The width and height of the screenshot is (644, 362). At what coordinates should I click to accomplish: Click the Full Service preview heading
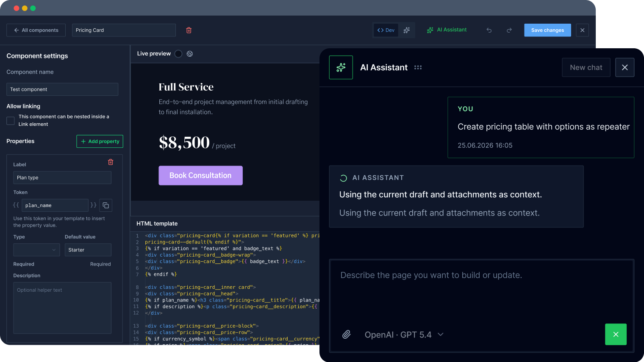coord(186,87)
